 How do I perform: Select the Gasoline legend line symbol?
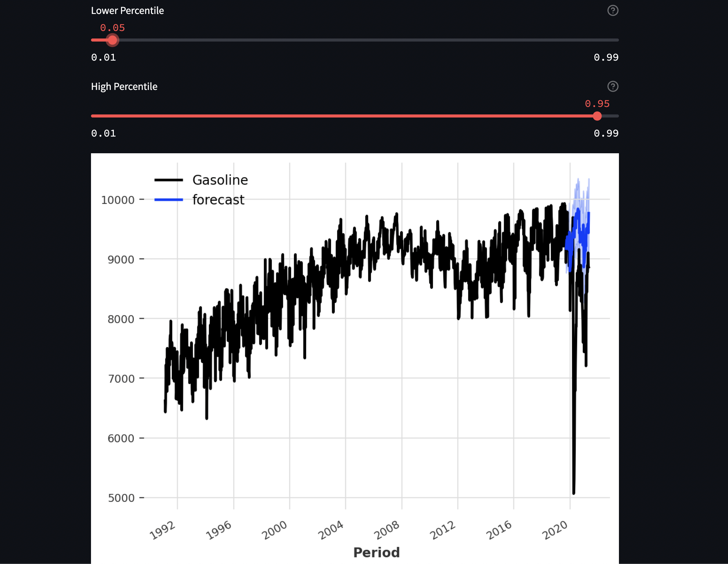169,179
